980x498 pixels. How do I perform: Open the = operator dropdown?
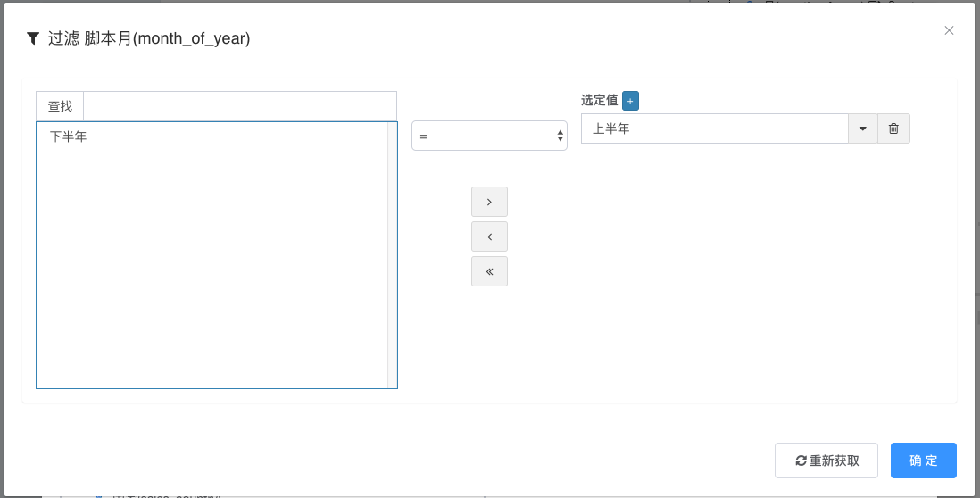489,136
